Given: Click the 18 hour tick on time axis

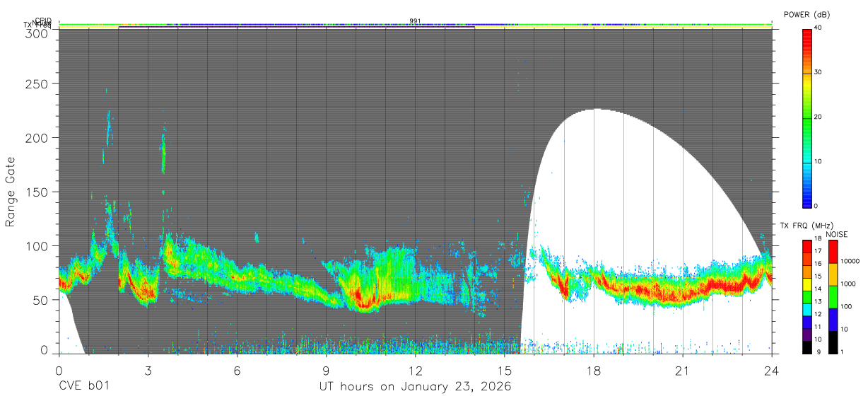Looking at the screenshot, I should click(x=594, y=370).
